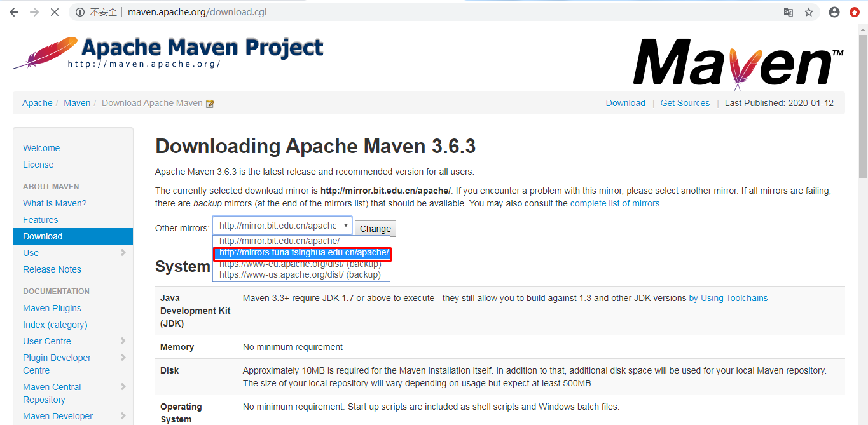
Task: Click the edit page icon in breadcrumb
Action: 210,104
